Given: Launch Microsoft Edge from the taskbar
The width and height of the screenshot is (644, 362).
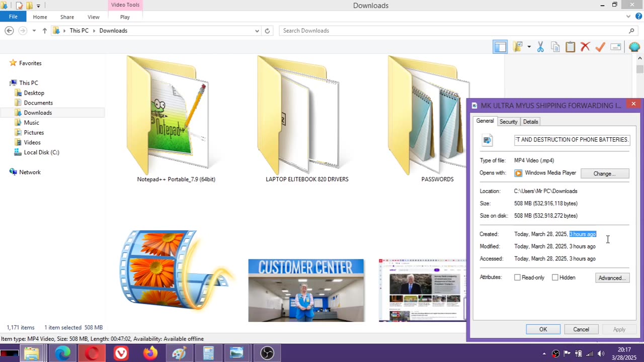Looking at the screenshot, I should click(63, 353).
